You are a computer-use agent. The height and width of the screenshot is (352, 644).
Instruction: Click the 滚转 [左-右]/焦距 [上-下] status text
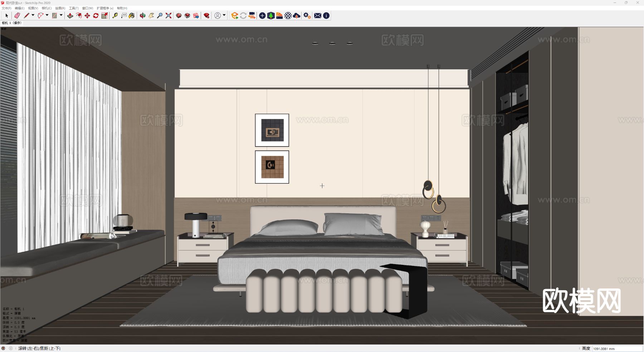[x=39, y=348]
